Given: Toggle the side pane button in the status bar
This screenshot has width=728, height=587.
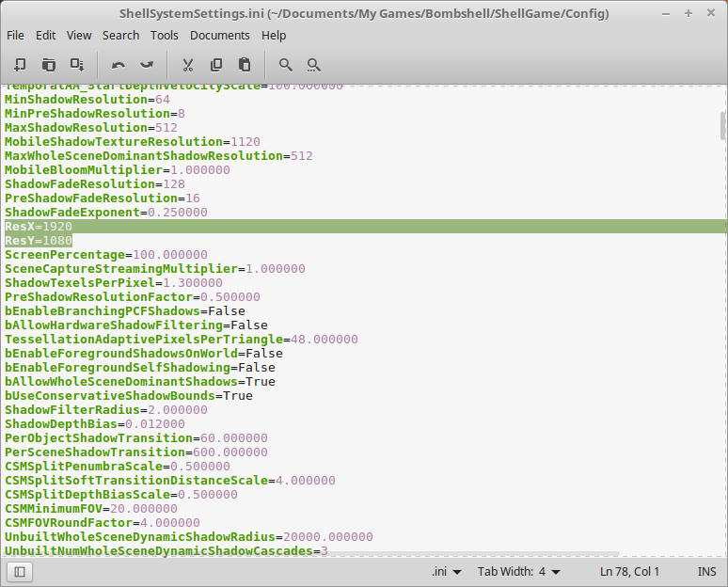Looking at the screenshot, I should pyautogui.click(x=20, y=572).
